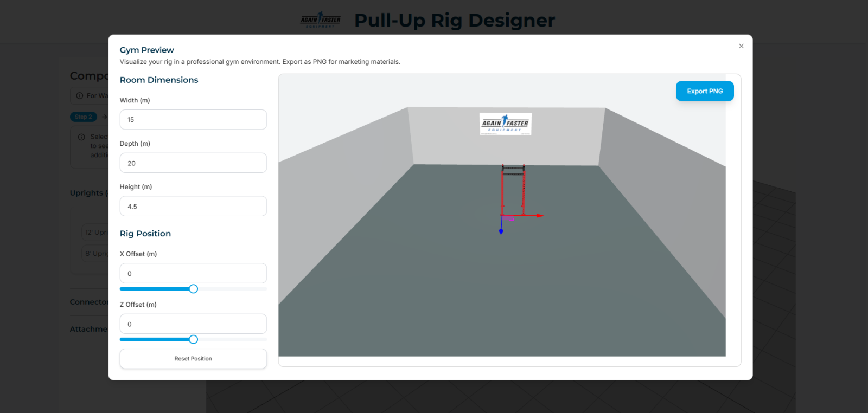Select the Height (m) input box
Screen dimensions: 868x413
click(193, 206)
